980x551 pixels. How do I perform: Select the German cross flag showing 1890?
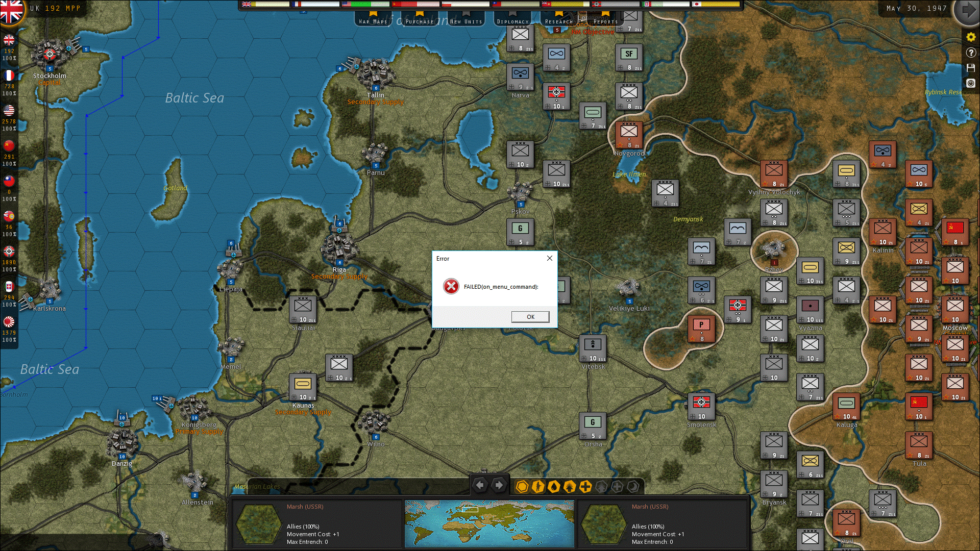(x=9, y=252)
